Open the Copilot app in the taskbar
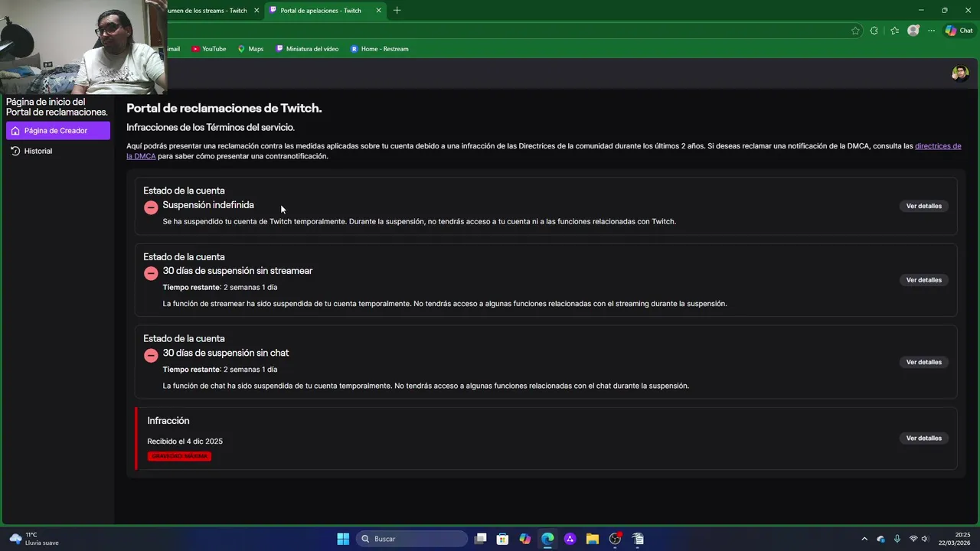This screenshot has height=551, width=980. [524, 539]
